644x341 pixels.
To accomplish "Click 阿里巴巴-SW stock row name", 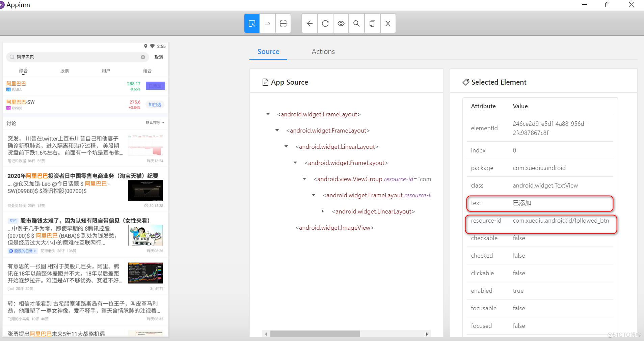I will coord(21,102).
